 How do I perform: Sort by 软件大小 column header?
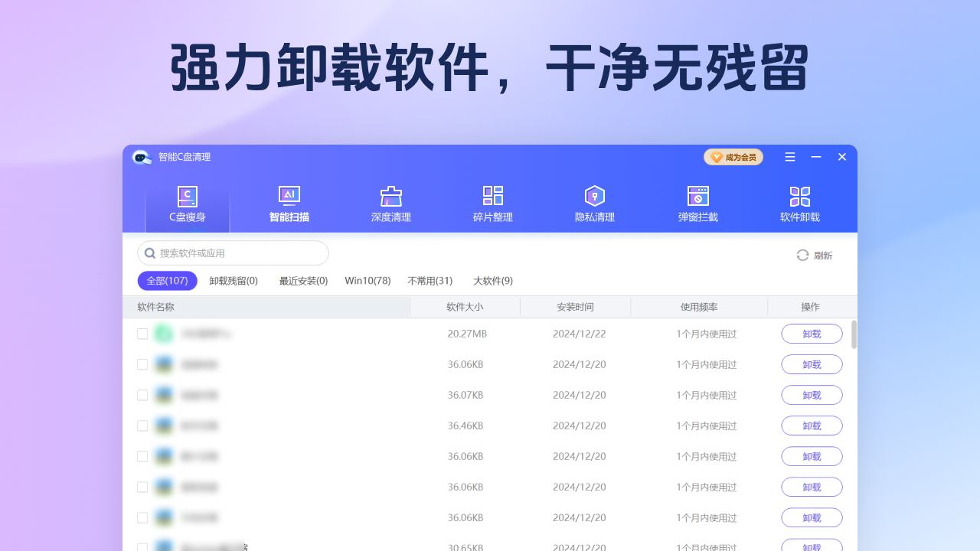[x=465, y=307]
